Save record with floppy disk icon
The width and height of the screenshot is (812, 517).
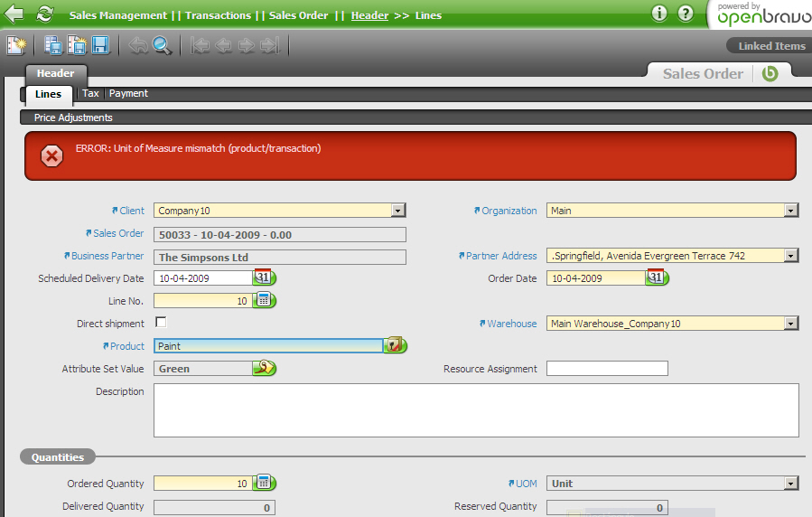(x=100, y=45)
